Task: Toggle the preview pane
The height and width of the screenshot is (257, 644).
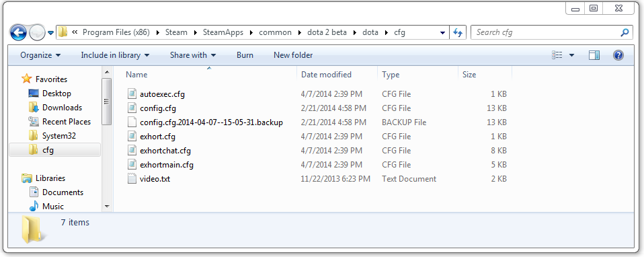Action: tap(594, 55)
